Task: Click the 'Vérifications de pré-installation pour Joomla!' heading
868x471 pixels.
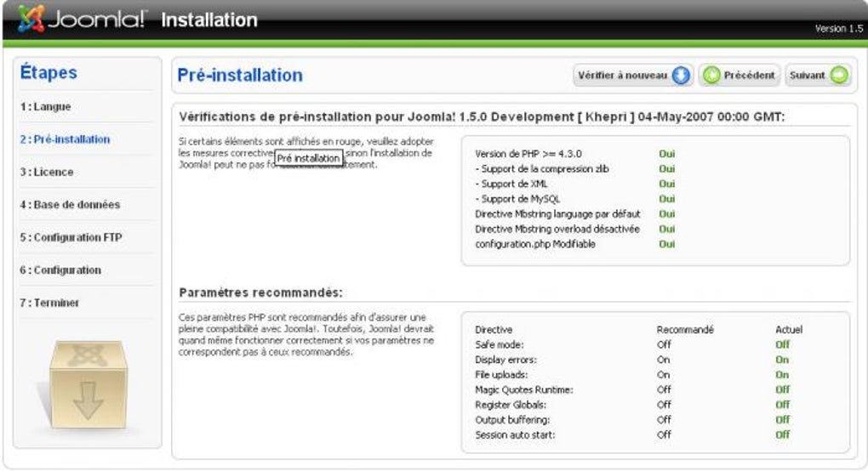Action: [x=482, y=116]
